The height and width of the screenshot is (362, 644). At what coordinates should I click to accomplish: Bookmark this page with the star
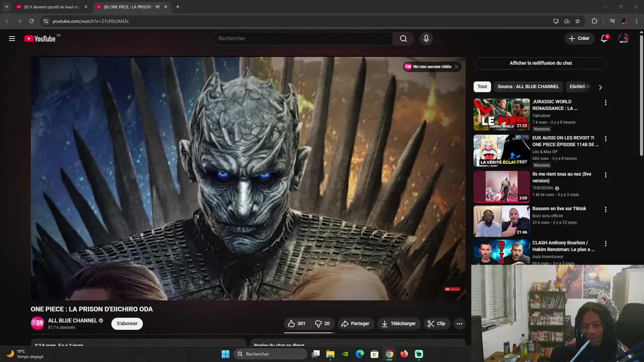pyautogui.click(x=578, y=21)
